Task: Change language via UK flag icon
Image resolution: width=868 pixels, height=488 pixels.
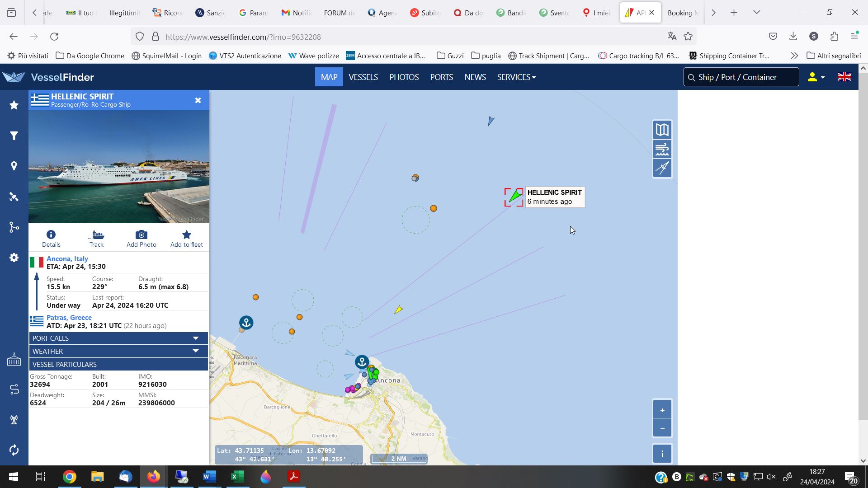Action: tap(844, 77)
